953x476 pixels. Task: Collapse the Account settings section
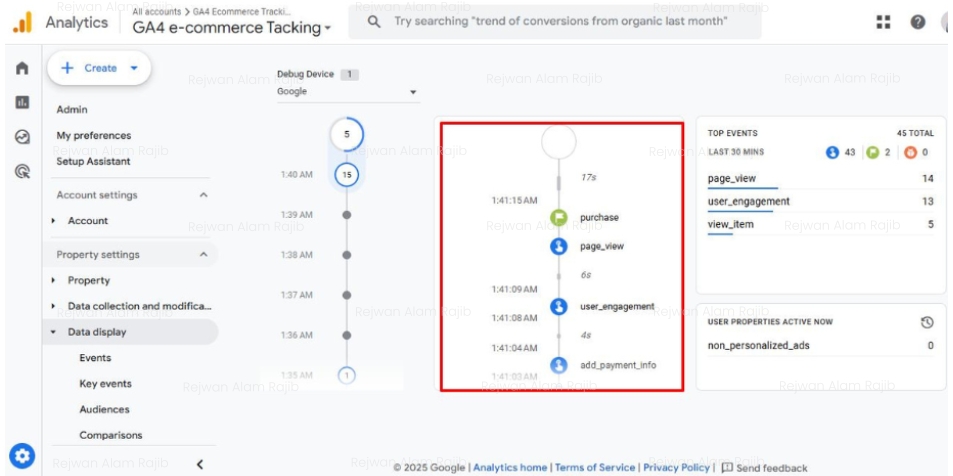point(204,195)
